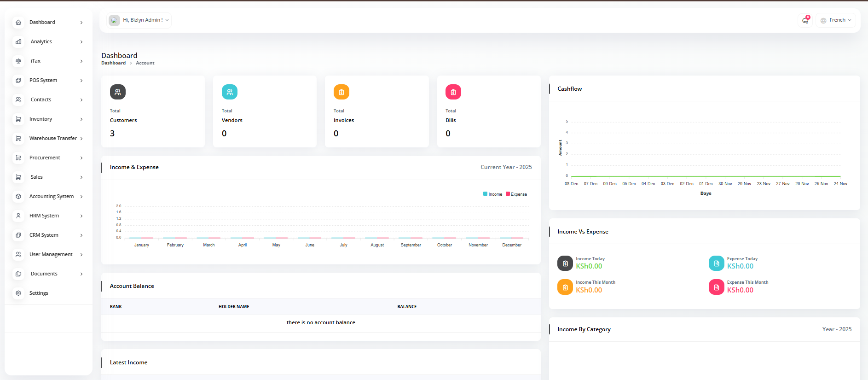868x380 pixels.
Task: Click the Total Invoices orange icon
Action: coord(341,92)
